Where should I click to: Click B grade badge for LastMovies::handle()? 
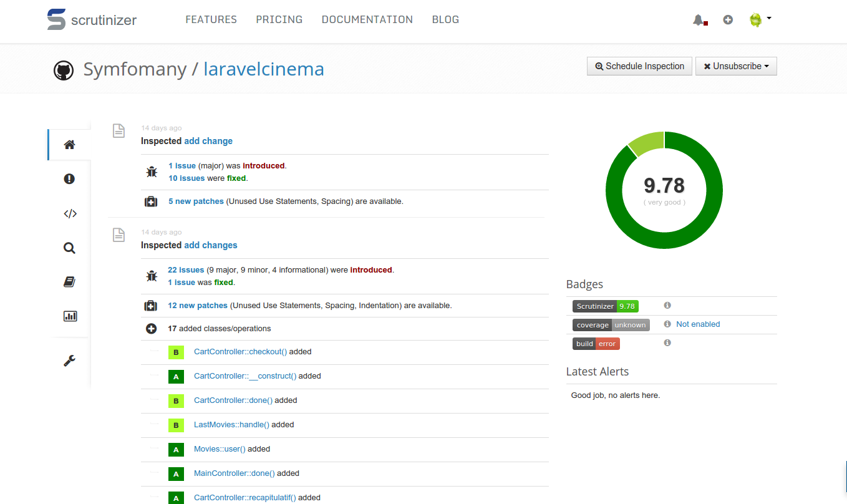coord(176,425)
